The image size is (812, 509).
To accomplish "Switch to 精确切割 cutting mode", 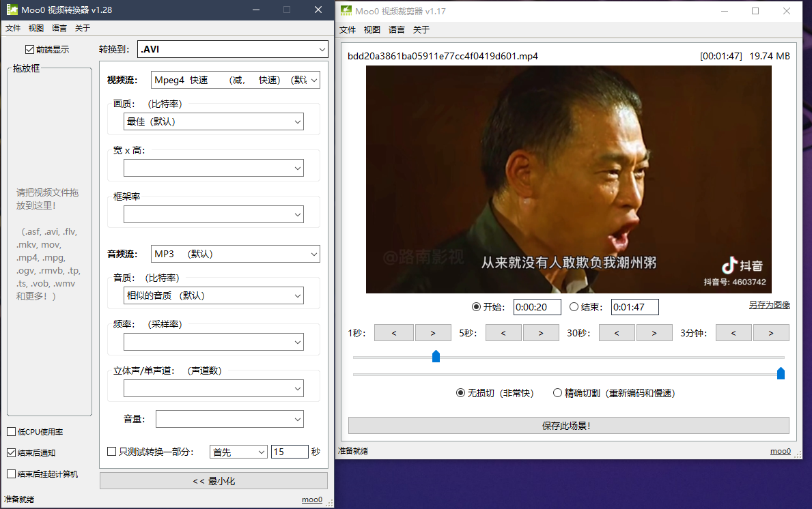I will (x=557, y=393).
